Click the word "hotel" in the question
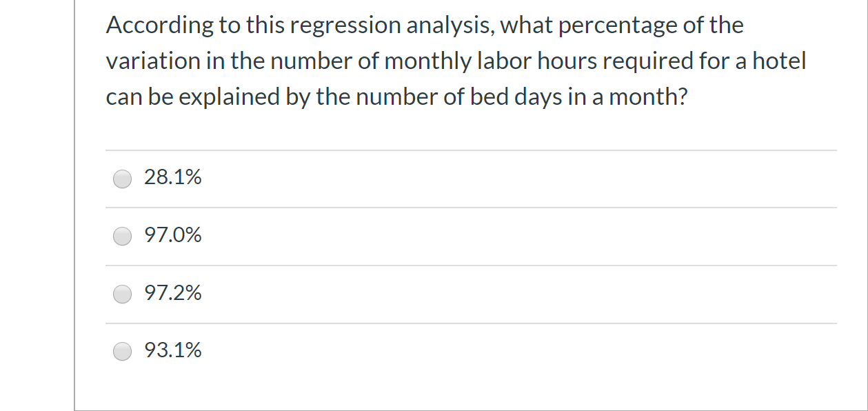868x411 pixels. pos(778,61)
